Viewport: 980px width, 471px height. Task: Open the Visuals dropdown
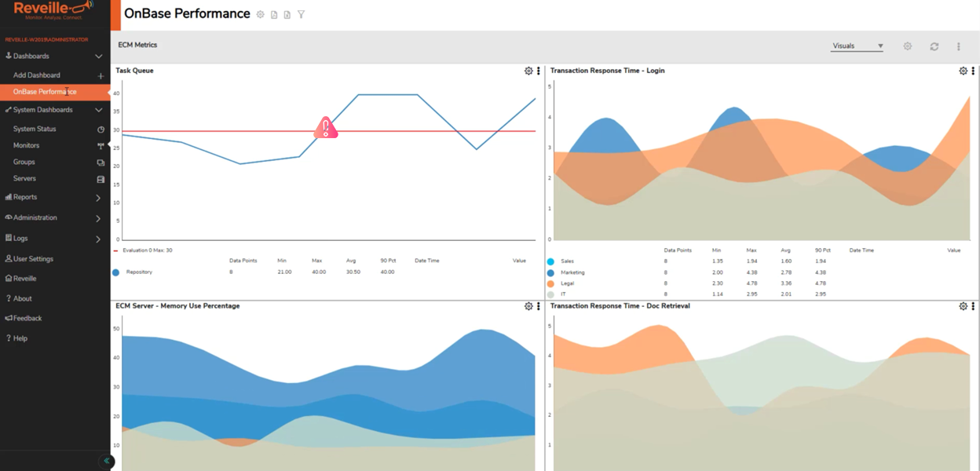pyautogui.click(x=857, y=46)
